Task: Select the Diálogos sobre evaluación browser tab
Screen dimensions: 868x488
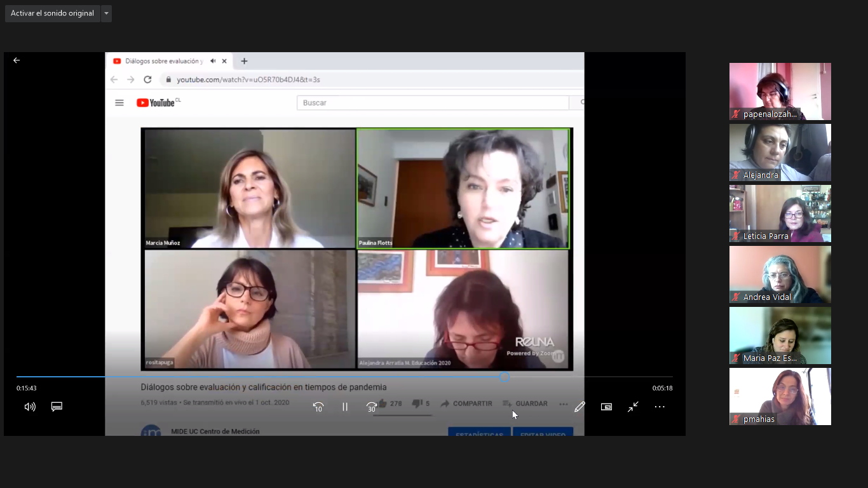Action: (163, 61)
